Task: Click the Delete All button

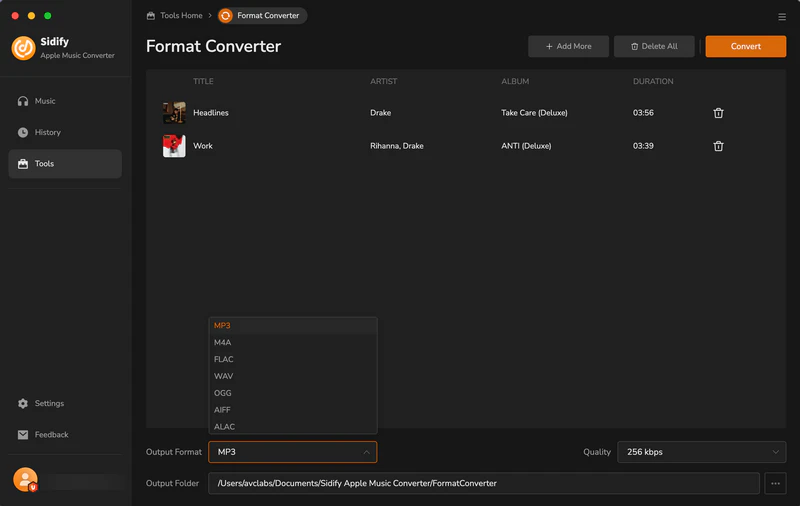Action: [654, 46]
